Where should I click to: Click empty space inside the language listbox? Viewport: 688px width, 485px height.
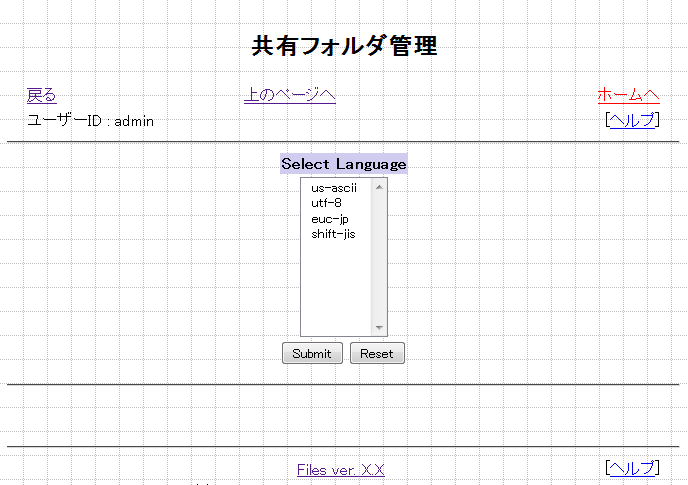pos(335,290)
